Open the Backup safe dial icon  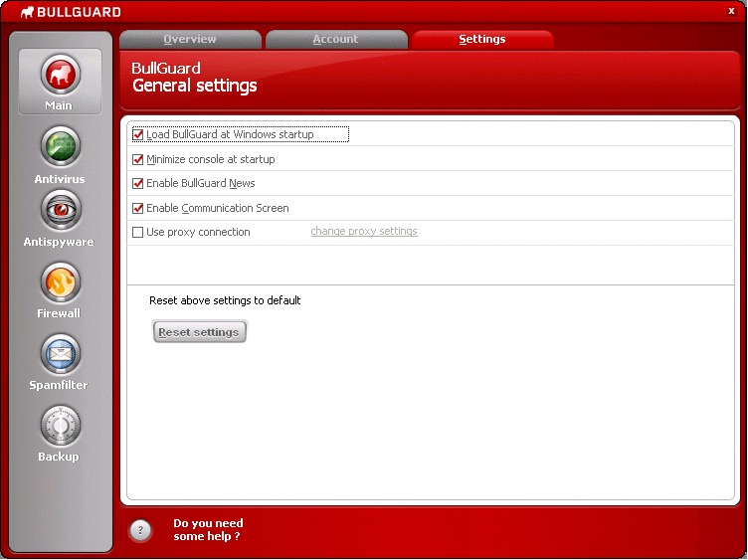(60, 426)
